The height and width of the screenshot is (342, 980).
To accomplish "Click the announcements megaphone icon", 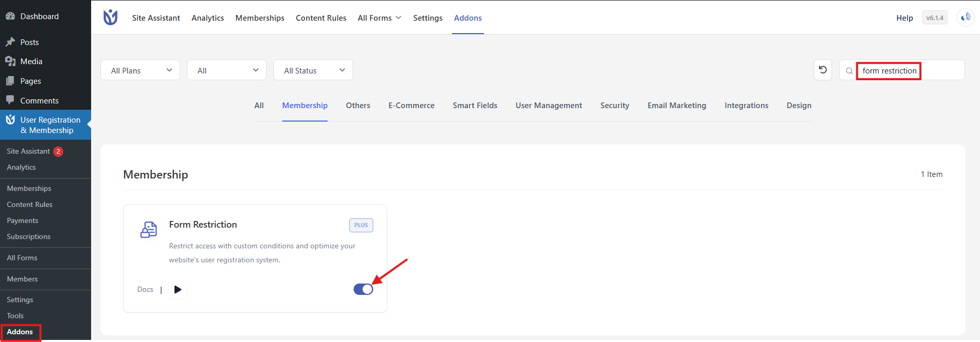I will 966,18.
